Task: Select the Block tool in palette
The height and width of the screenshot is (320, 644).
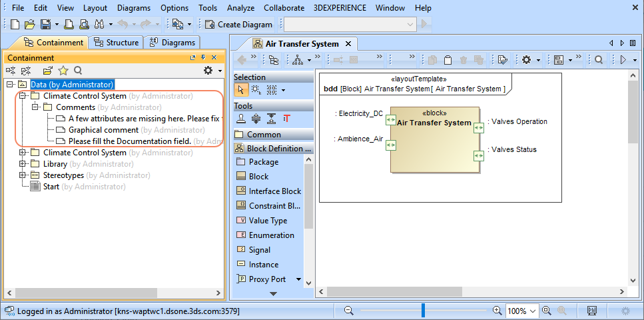Action: [258, 177]
